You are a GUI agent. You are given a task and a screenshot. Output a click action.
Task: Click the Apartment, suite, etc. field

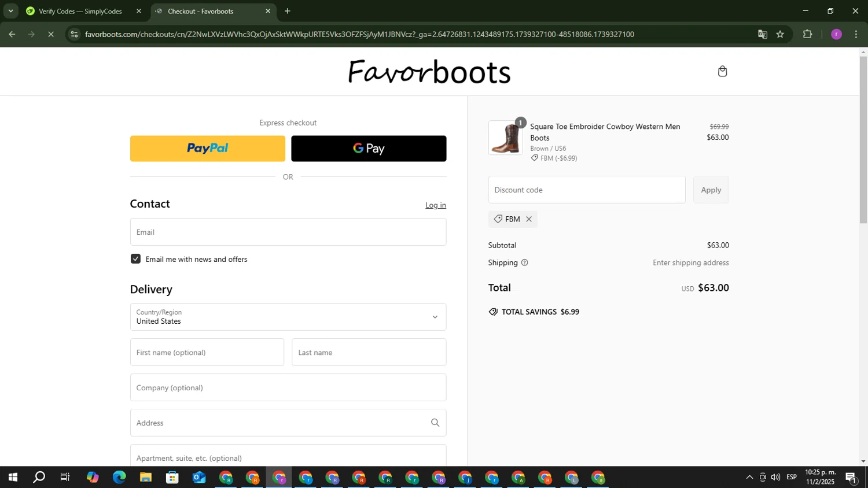pos(288,456)
